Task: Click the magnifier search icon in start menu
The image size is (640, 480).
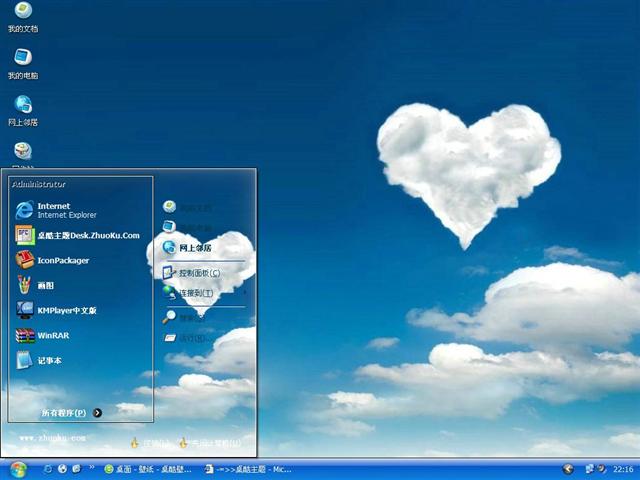Action: click(x=169, y=317)
